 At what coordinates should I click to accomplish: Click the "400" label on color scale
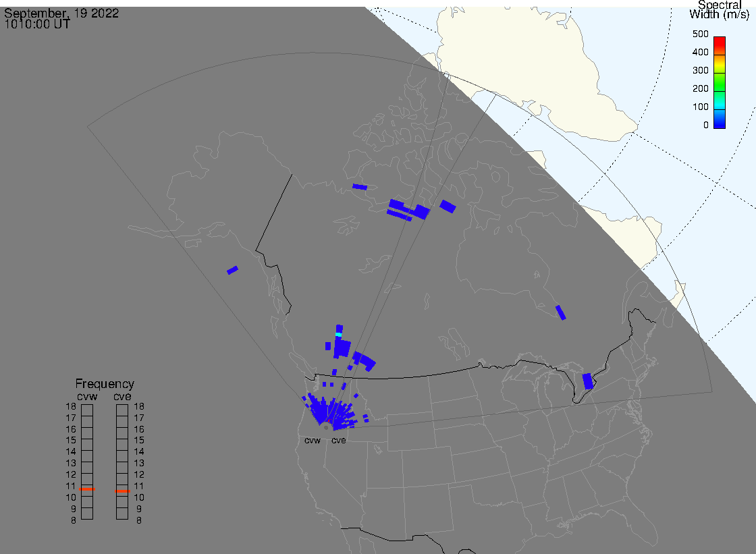pyautogui.click(x=700, y=52)
